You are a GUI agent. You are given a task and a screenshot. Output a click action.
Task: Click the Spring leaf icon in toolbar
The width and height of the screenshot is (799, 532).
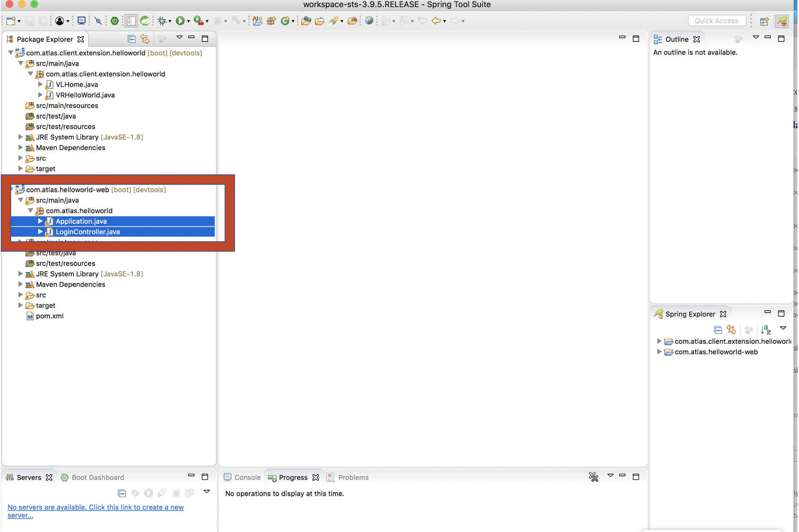pos(145,21)
